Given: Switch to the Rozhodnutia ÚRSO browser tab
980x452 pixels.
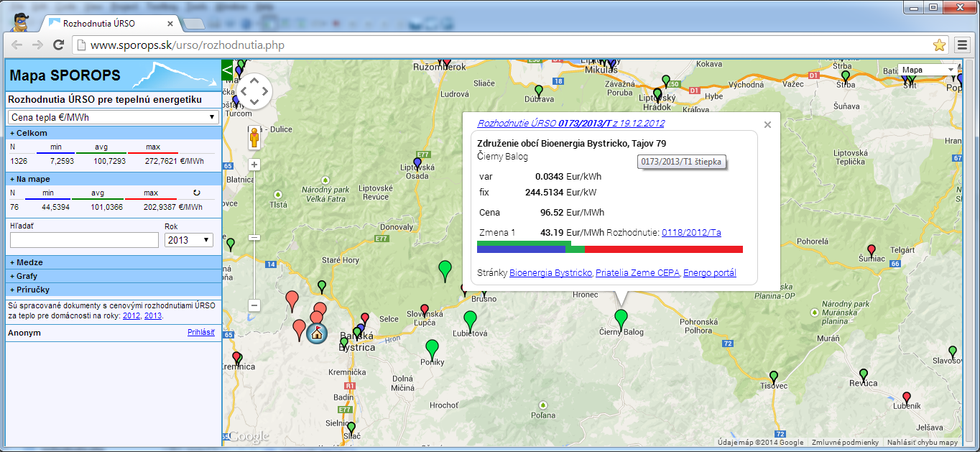Looking at the screenshot, I should (108, 23).
